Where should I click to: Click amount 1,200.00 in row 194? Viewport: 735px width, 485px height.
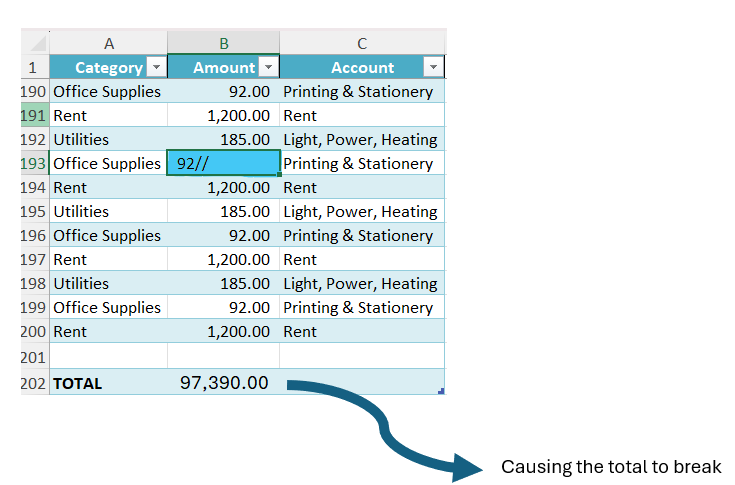224,187
